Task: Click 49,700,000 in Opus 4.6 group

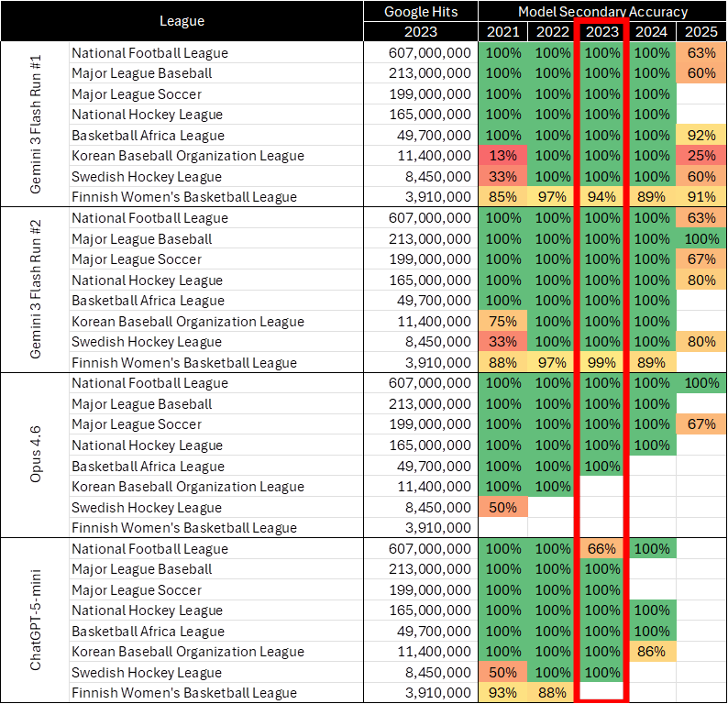Action: click(x=434, y=466)
